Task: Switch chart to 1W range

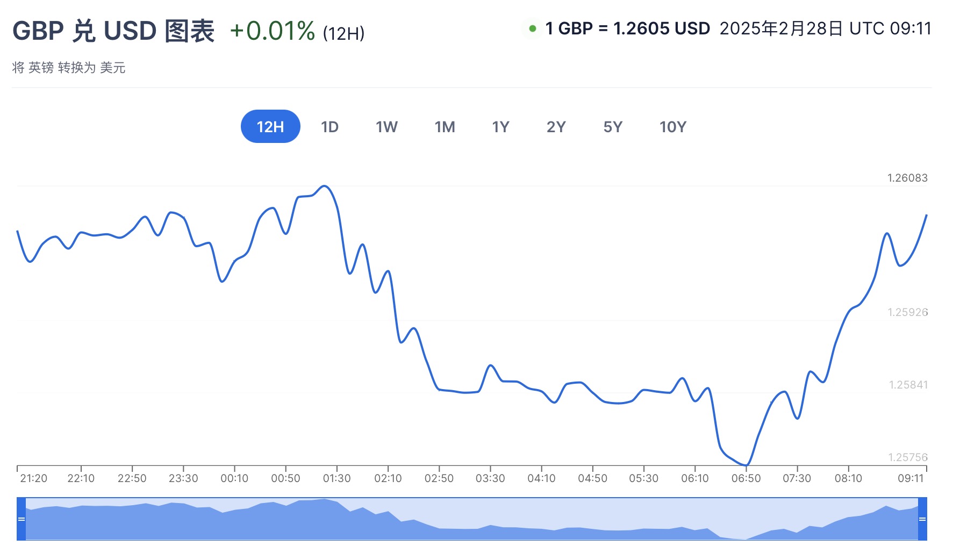Action: coord(386,127)
